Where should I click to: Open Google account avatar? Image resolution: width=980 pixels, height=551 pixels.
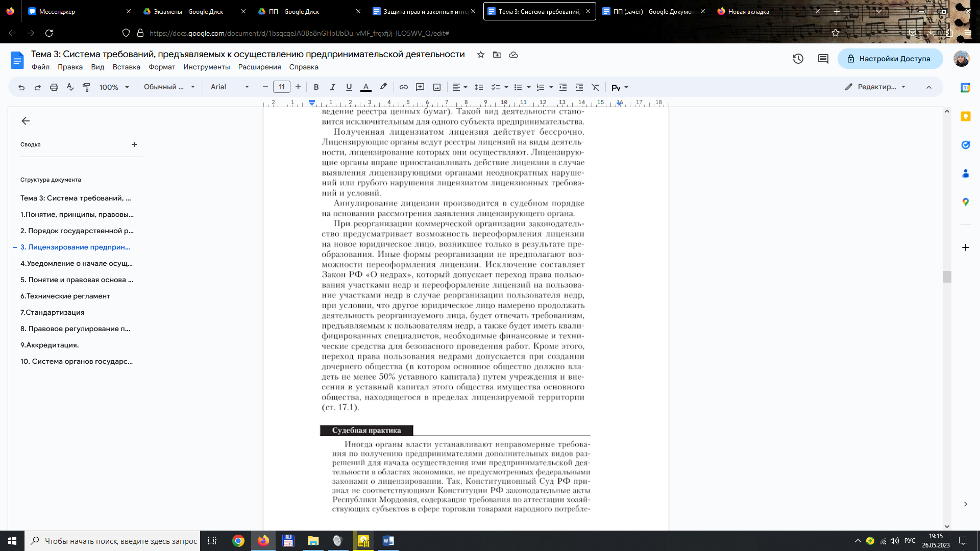962,59
